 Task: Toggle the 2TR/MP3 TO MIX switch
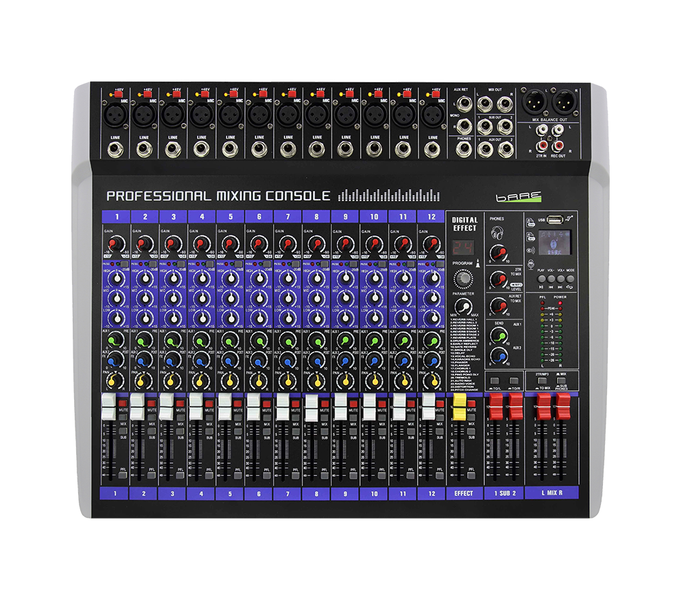point(542,381)
